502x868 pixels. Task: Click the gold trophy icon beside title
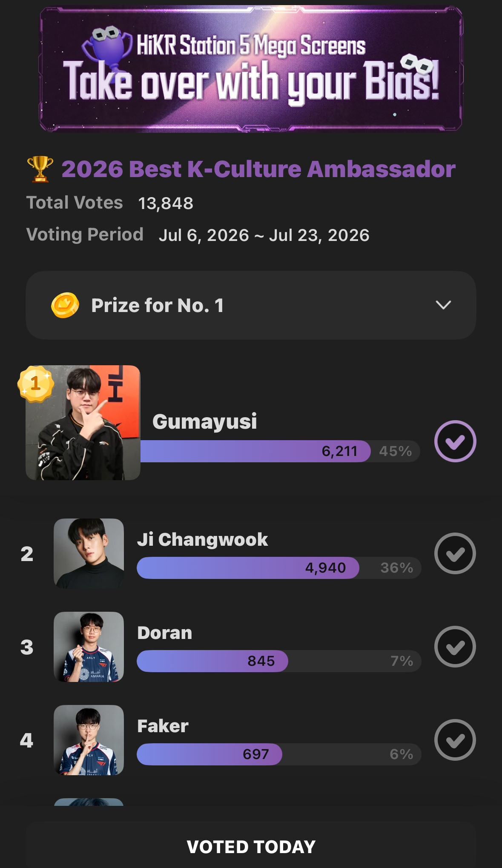point(40,169)
